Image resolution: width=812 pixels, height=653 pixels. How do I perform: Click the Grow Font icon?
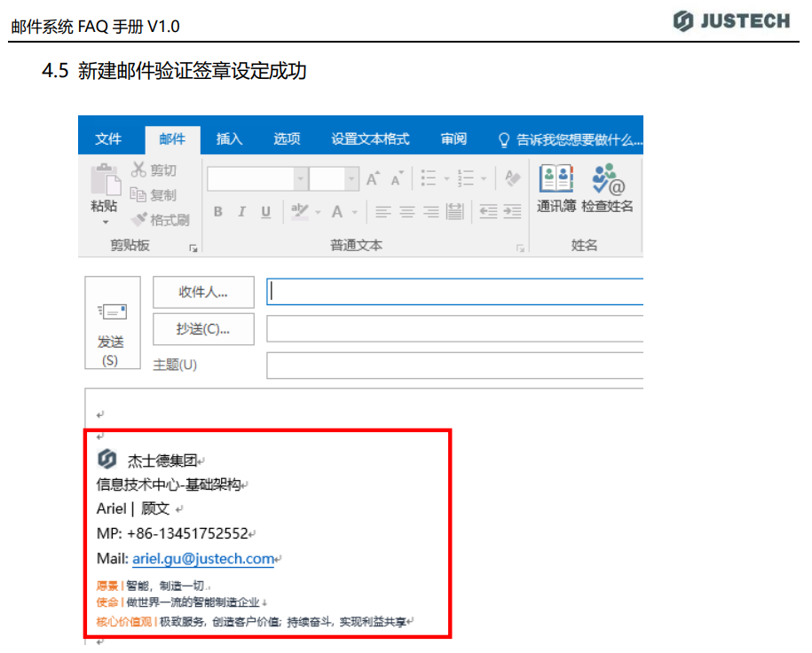click(373, 178)
